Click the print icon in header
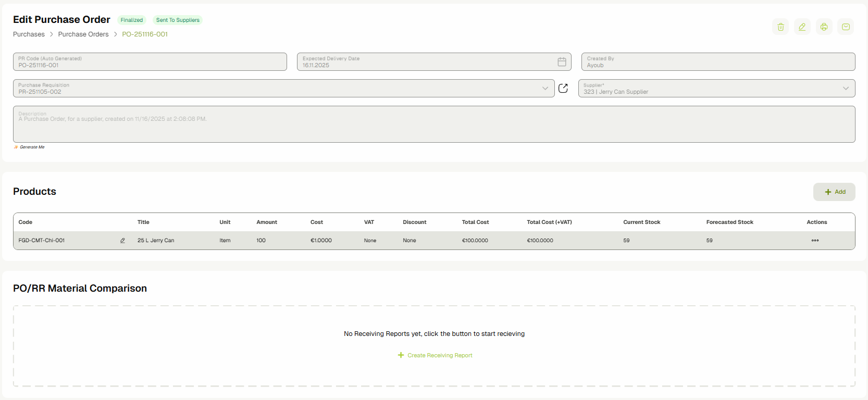The width and height of the screenshot is (868, 400). [824, 27]
